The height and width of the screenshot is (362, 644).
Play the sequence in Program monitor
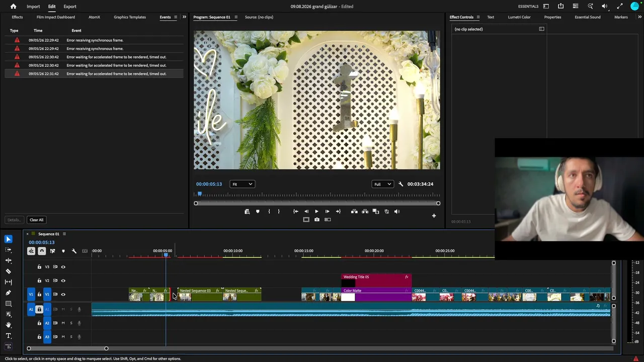316,212
